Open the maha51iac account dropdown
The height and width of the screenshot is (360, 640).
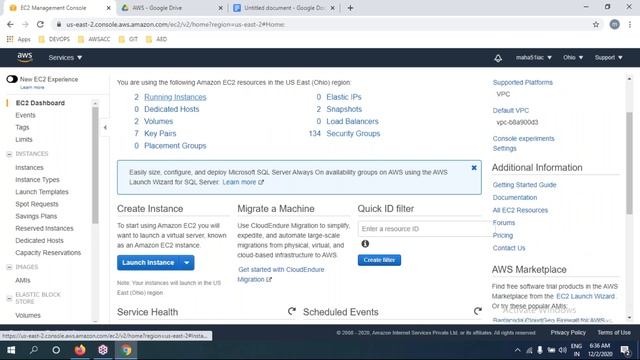(x=533, y=58)
